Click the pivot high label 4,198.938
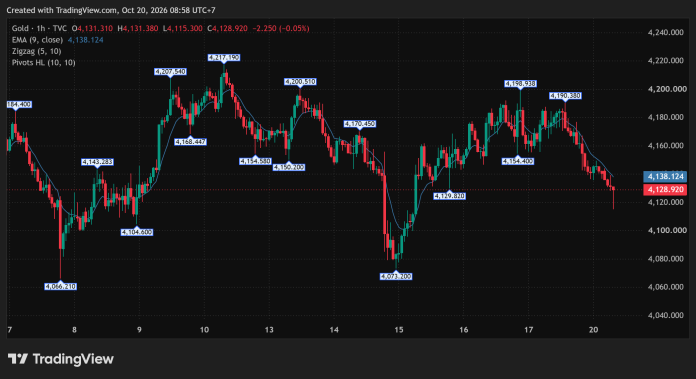696x379 pixels. [x=521, y=83]
